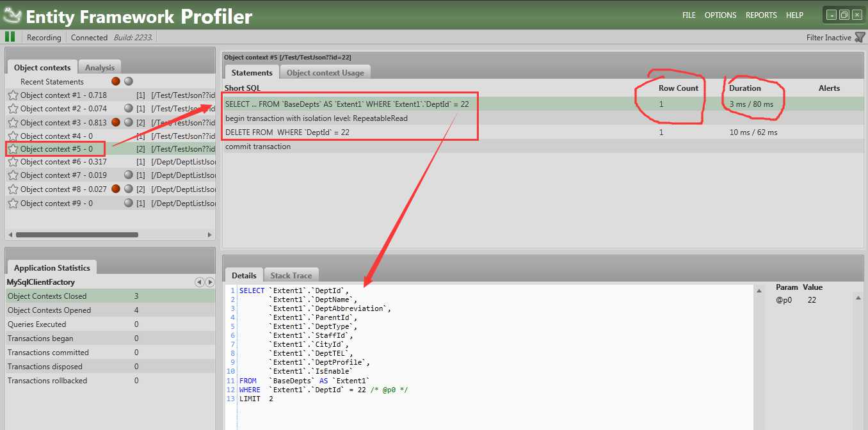Star Object context #8
Viewport: 868px width, 430px height.
coord(13,189)
